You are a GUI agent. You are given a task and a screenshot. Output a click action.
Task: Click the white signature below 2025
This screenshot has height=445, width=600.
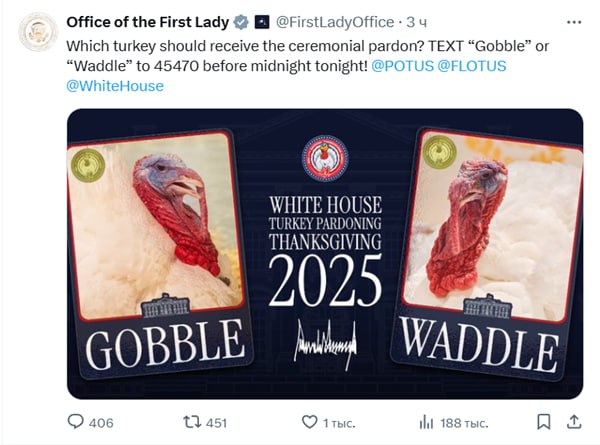coord(324,343)
